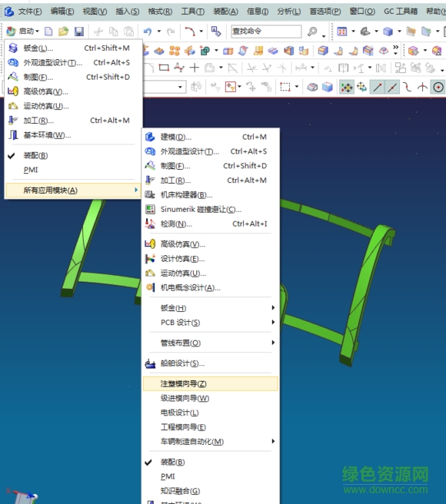The height and width of the screenshot is (504, 446).
Task: Click the plus-shaped point icon
Action: (x=195, y=68)
